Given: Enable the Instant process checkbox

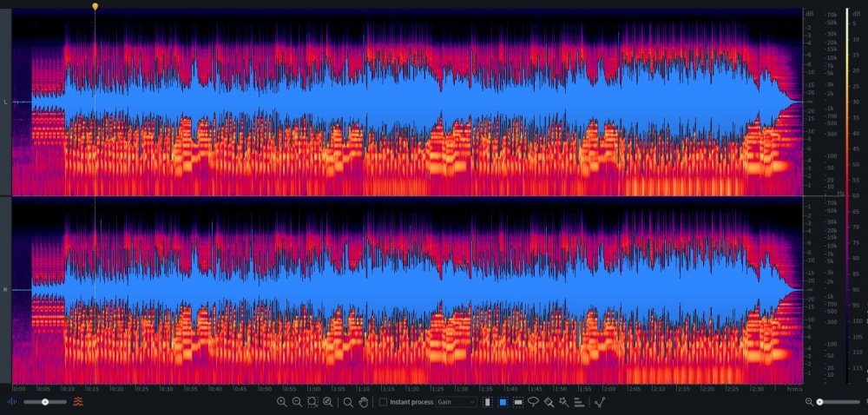Looking at the screenshot, I should click(x=384, y=402).
